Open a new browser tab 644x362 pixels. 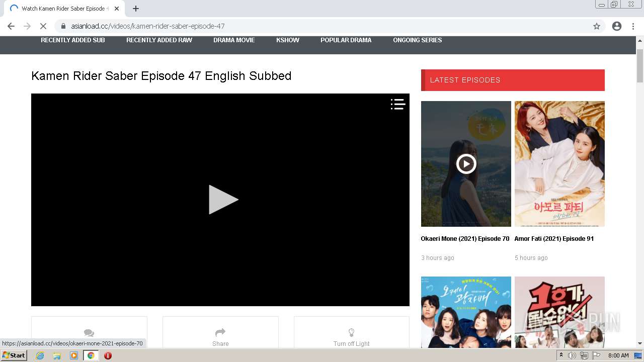136,9
